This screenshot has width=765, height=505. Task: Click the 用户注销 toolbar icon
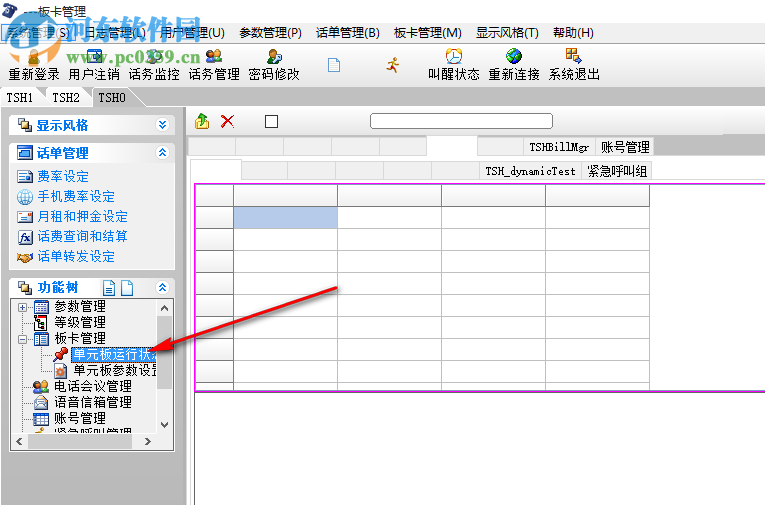94,57
